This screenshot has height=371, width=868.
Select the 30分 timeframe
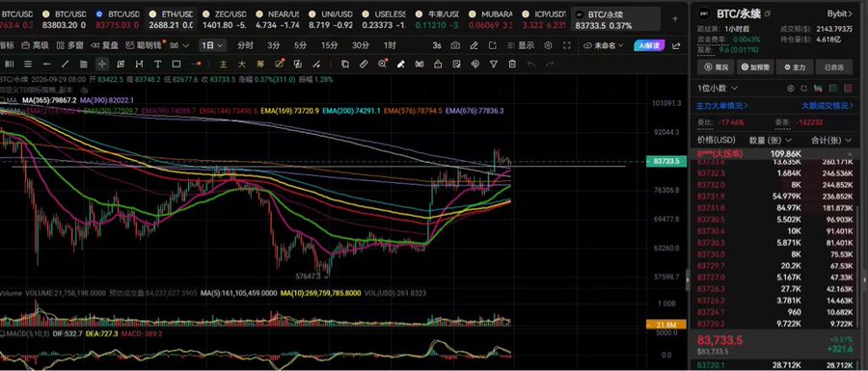pos(361,45)
